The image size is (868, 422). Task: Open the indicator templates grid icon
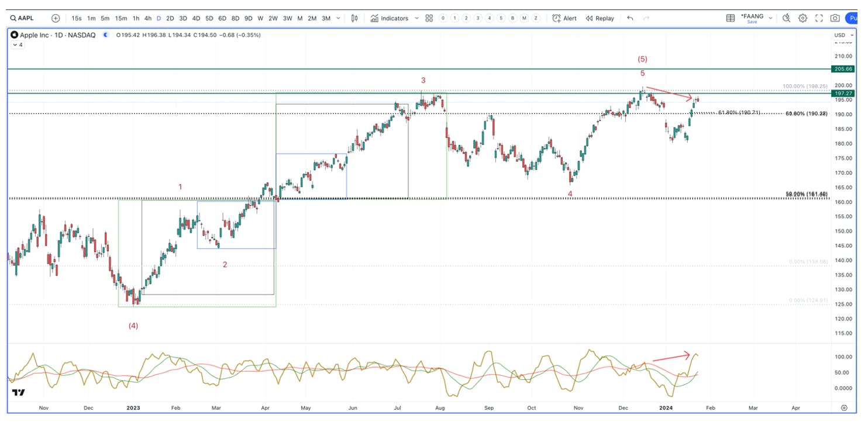click(x=429, y=18)
